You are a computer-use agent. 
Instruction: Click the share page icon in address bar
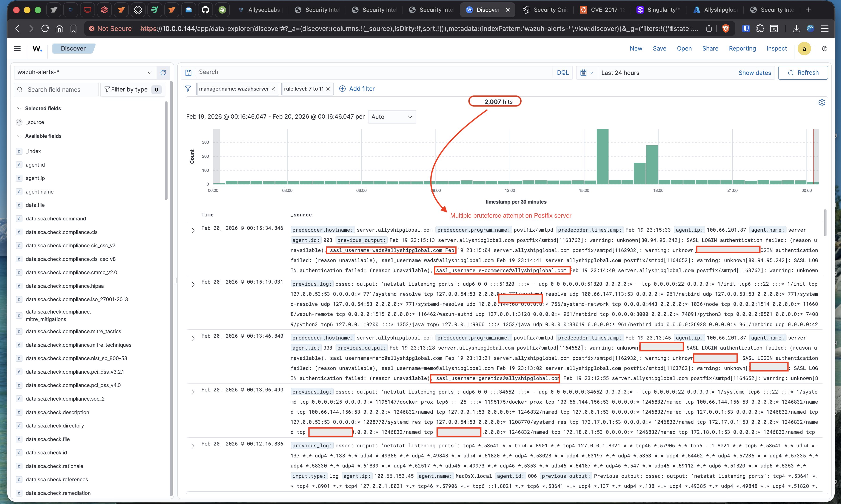(709, 29)
